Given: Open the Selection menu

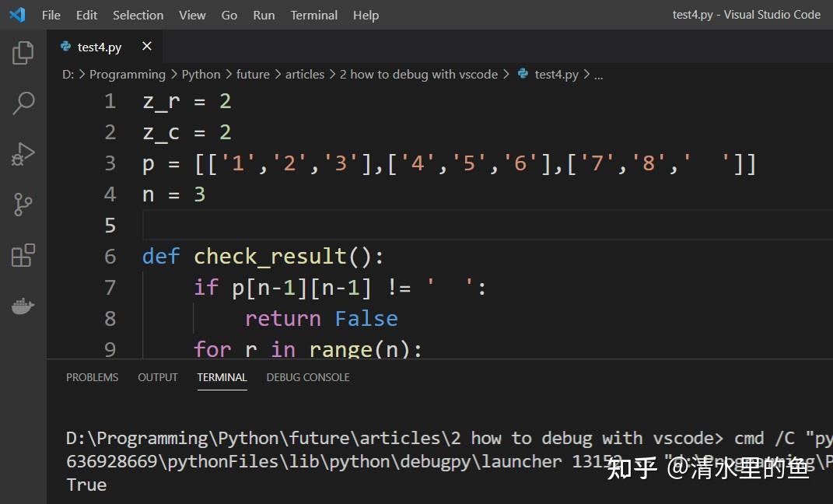Looking at the screenshot, I should (x=138, y=15).
